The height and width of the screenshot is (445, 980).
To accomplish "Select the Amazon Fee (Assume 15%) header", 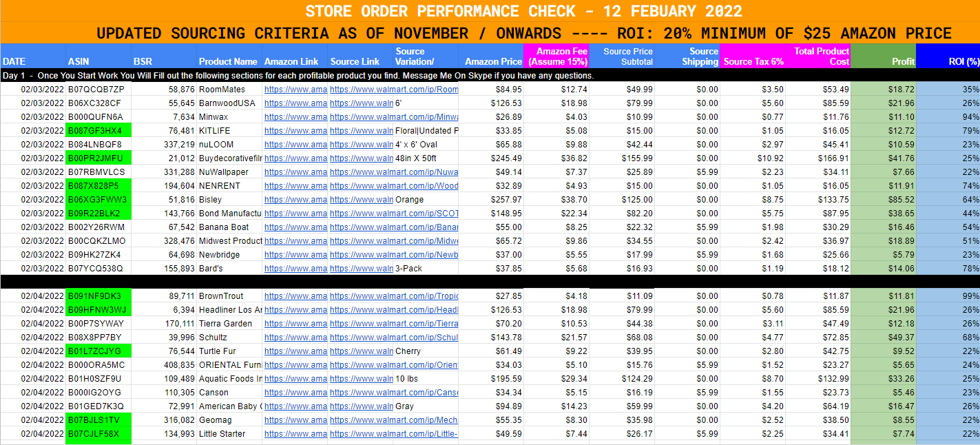I will coord(556,56).
